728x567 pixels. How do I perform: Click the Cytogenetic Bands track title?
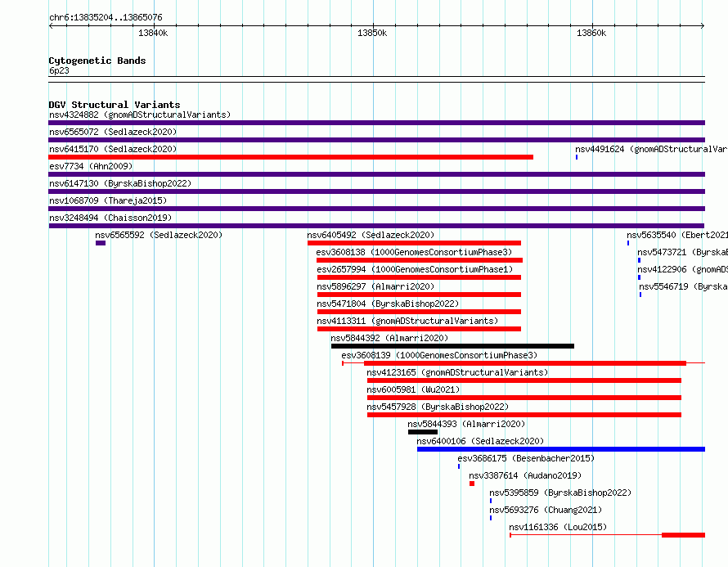pos(97,61)
